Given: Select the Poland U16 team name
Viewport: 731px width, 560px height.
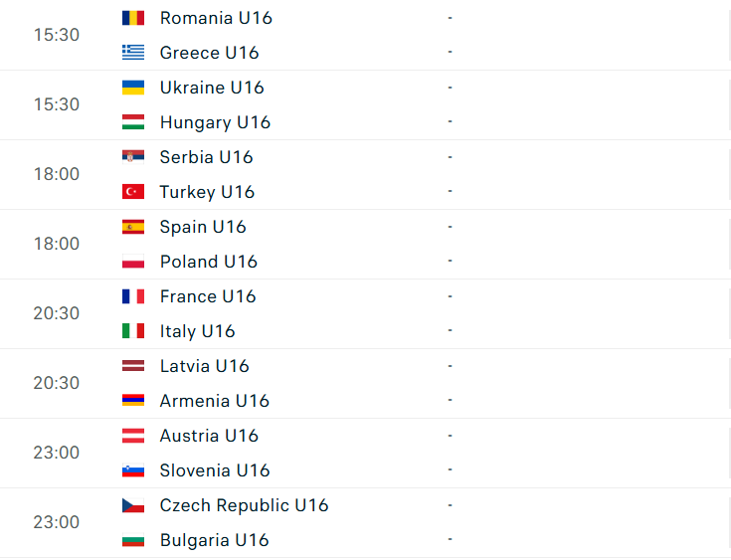Looking at the screenshot, I should 209,262.
